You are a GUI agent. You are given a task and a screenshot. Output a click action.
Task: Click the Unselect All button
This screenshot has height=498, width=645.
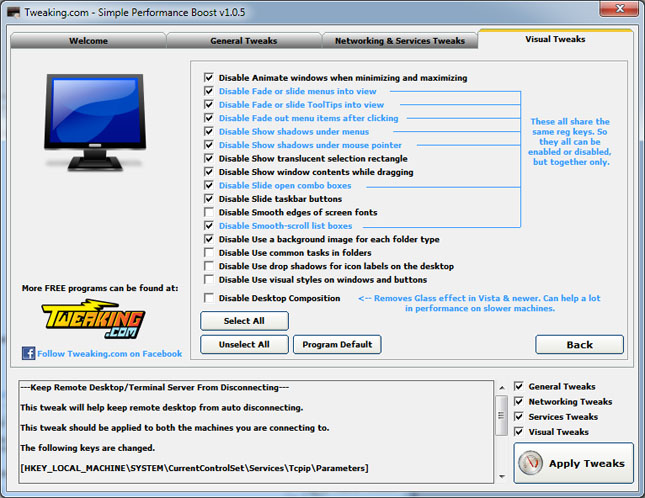[x=245, y=344]
